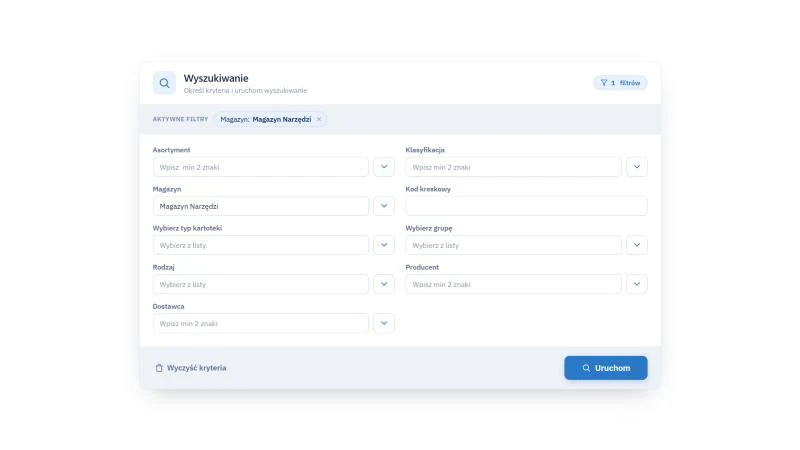
Task: Click the Wybierz typ kartoteki field
Action: pyautogui.click(x=260, y=245)
